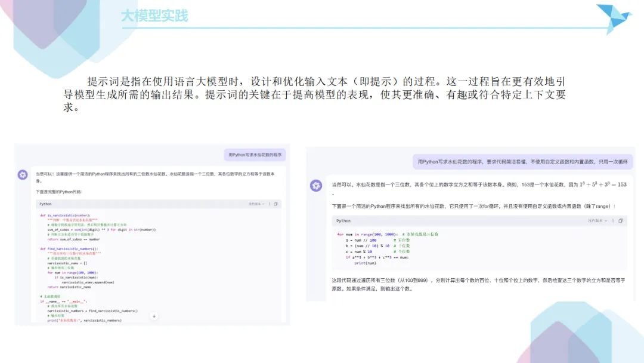Click the assistant avatar icon in the right chat
Screen dimensions: 644x363
pos(316,186)
